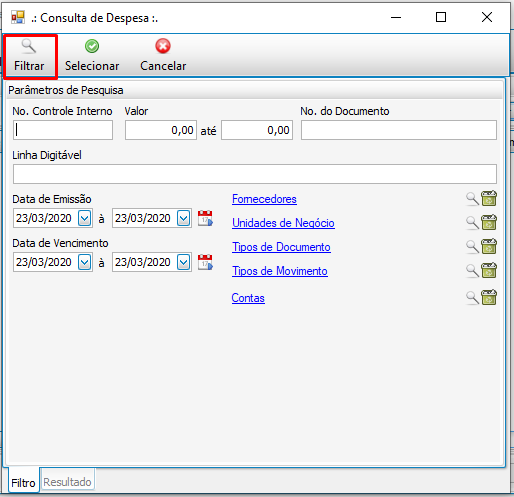Viewport: 514px width, 497px height.
Task: Expand the Data de Emissão start date dropdown
Action: 85,218
